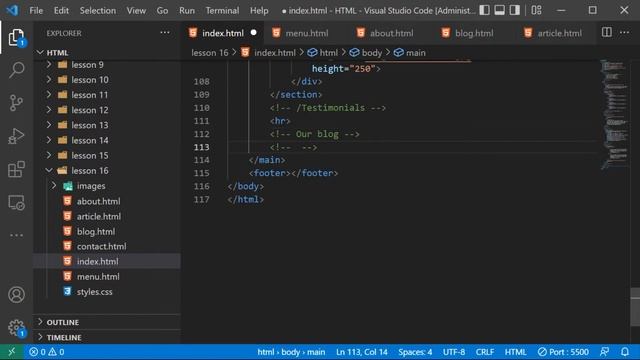Show additional views ellipsis in activity bar
The image size is (640, 360).
point(16,235)
